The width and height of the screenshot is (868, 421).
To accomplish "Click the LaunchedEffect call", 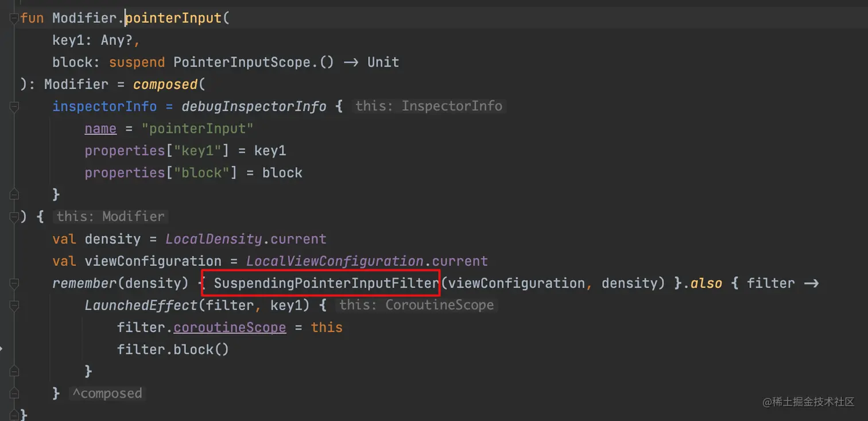I will tap(141, 305).
